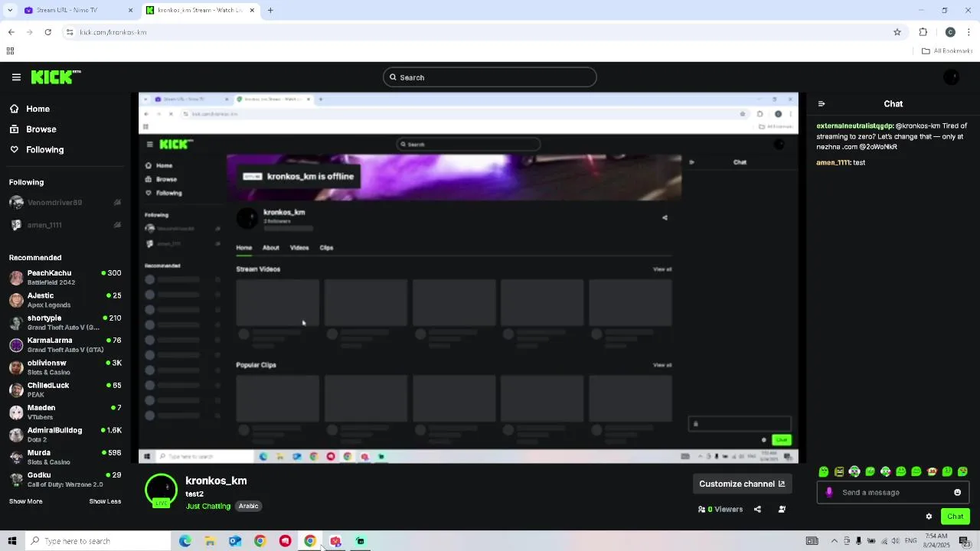Click the Send a message chat input
This screenshot has width=980, height=551.
tap(893, 492)
